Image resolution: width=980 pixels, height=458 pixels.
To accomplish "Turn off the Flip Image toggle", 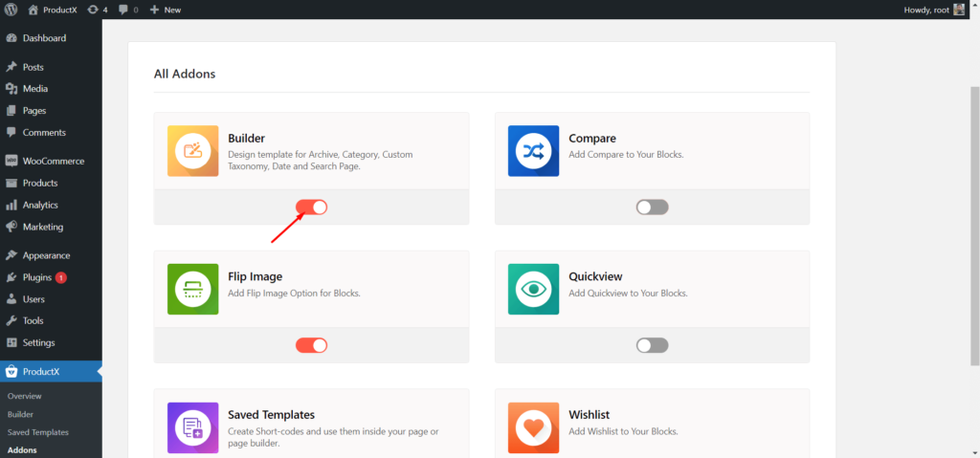I will (311, 345).
